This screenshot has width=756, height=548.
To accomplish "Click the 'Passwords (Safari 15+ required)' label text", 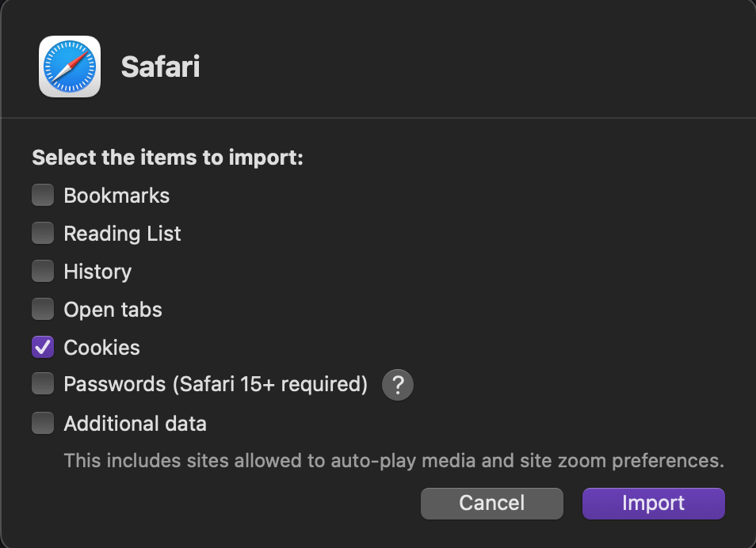I will [216, 385].
